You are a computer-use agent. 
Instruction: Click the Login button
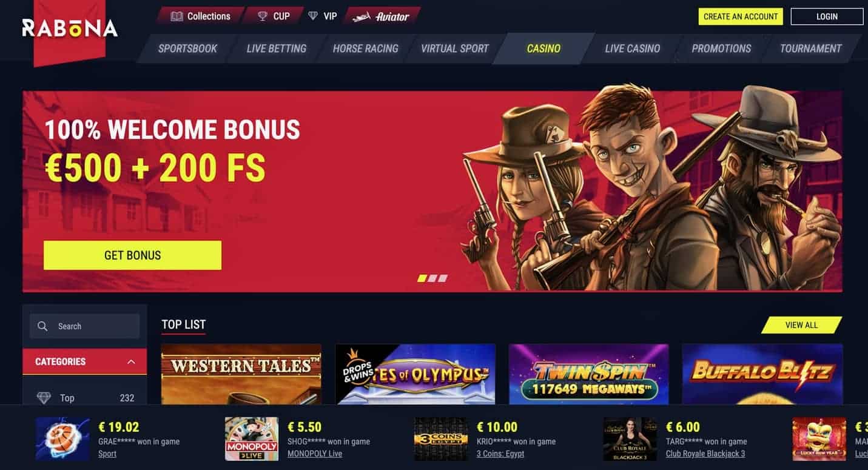coord(827,16)
